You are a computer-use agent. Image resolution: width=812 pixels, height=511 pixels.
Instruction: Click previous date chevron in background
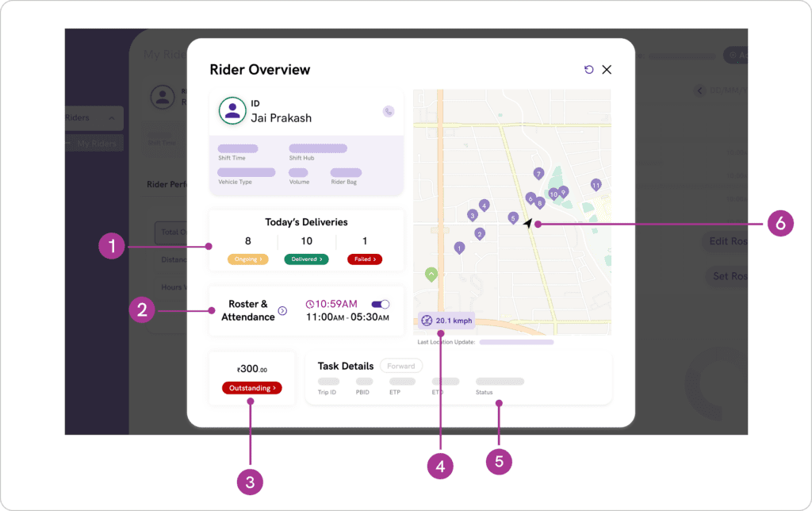(x=699, y=90)
